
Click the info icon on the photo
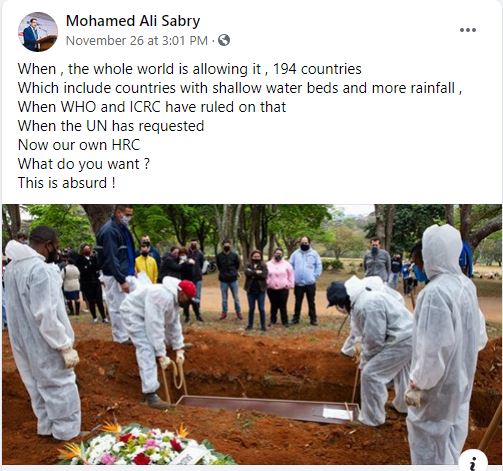point(473,461)
